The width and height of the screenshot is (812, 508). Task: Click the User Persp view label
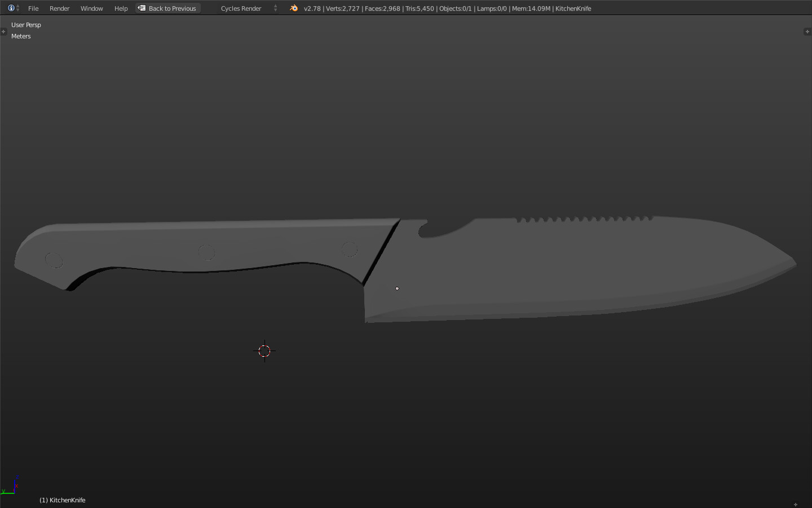click(x=26, y=25)
